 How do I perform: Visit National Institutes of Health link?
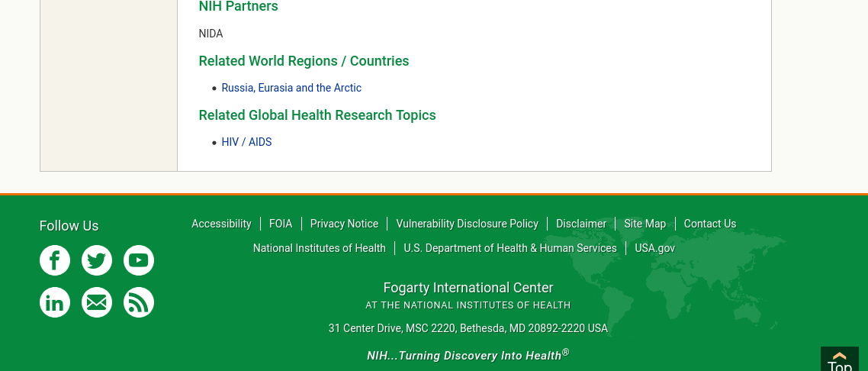pyautogui.click(x=320, y=248)
